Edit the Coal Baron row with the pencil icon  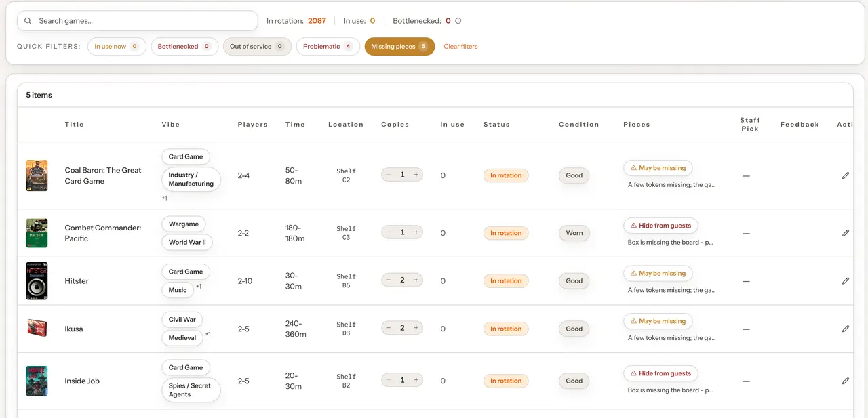coord(846,175)
